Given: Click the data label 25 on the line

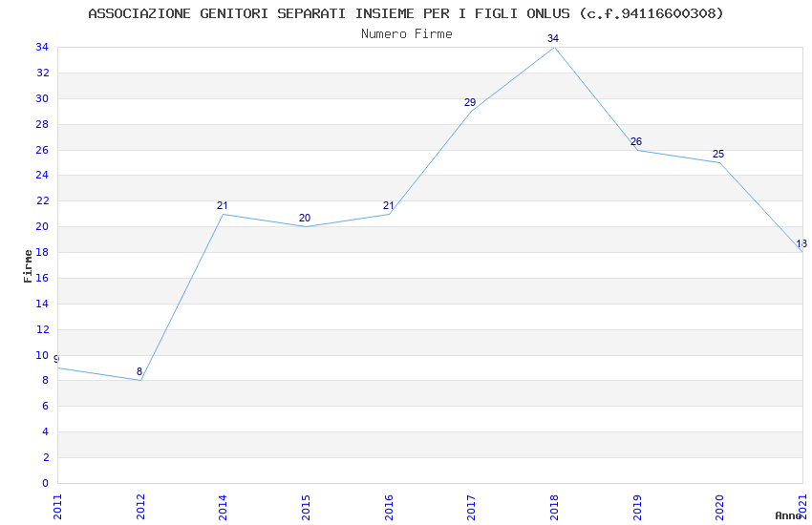Looking at the screenshot, I should pos(718,154).
